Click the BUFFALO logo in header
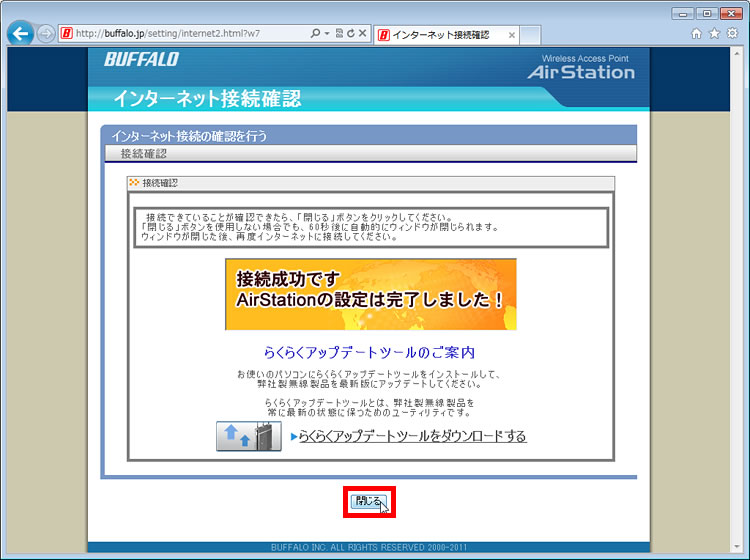Image resolution: width=750 pixels, height=560 pixels. pos(142,59)
